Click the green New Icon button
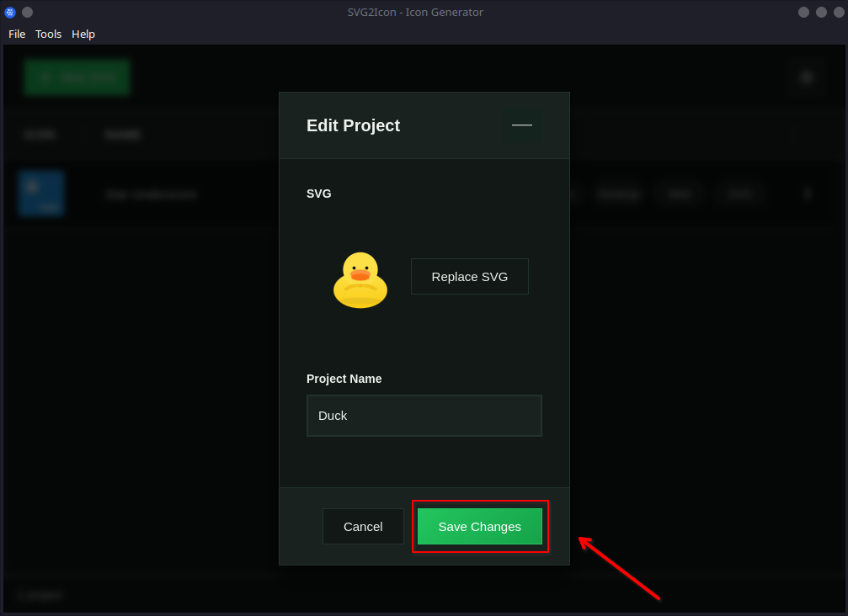Screen dimensions: 848x616 click(77, 77)
